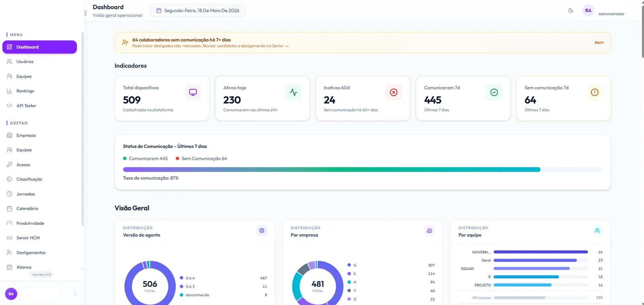This screenshot has width=644, height=305.
Task: Select the Acesso key icon
Action: [9, 164]
